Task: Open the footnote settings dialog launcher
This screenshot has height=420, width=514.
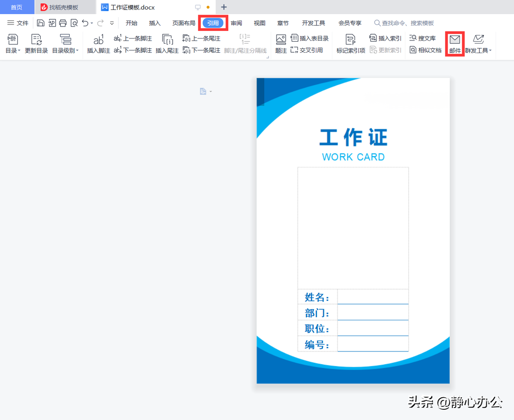Action: 268,57
